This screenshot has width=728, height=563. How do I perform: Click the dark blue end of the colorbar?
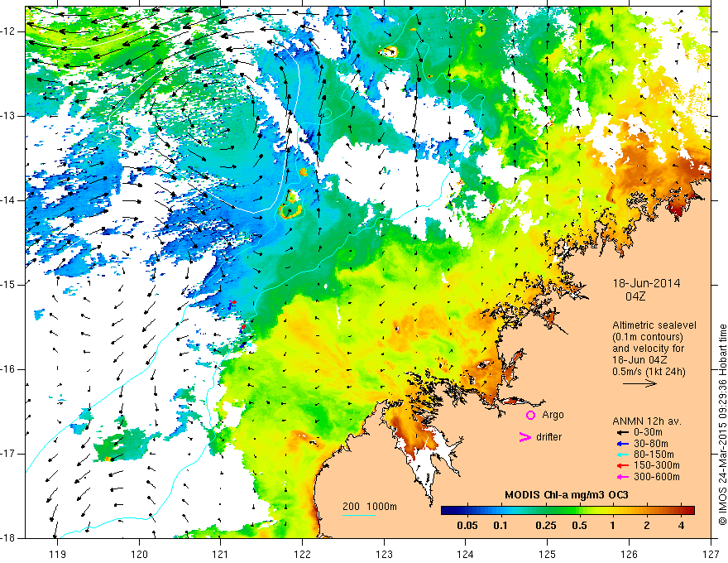447,511
